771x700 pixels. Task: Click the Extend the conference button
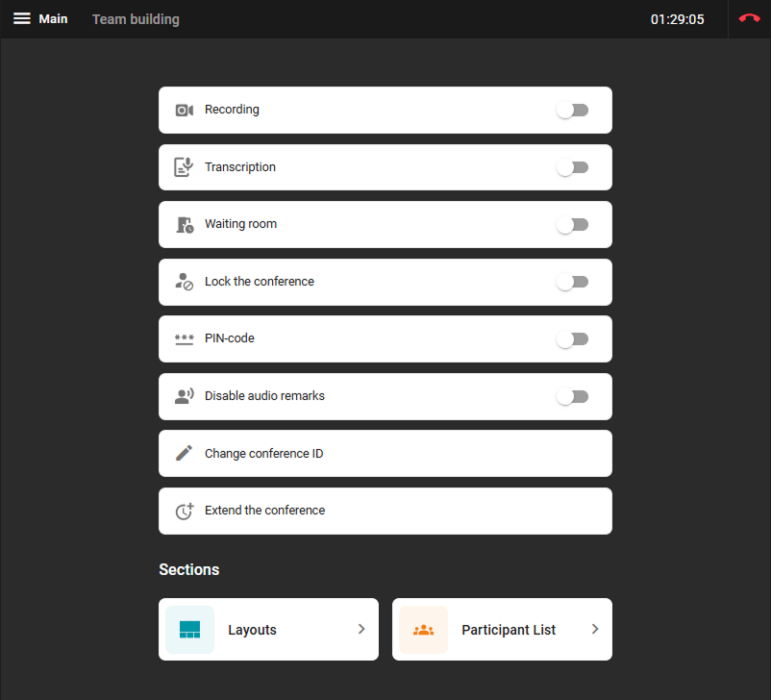[x=385, y=511]
